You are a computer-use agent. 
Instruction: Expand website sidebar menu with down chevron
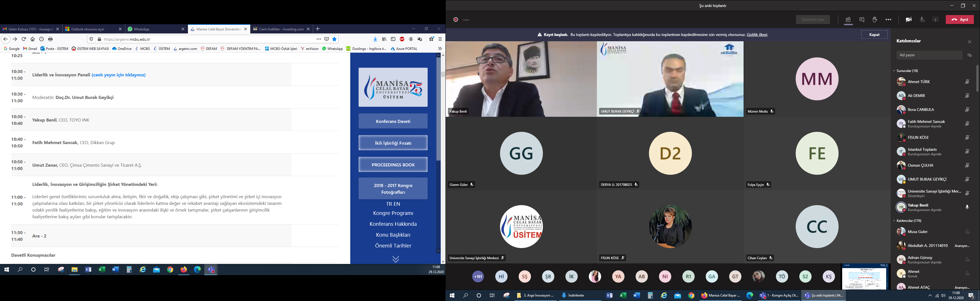[x=396, y=259]
